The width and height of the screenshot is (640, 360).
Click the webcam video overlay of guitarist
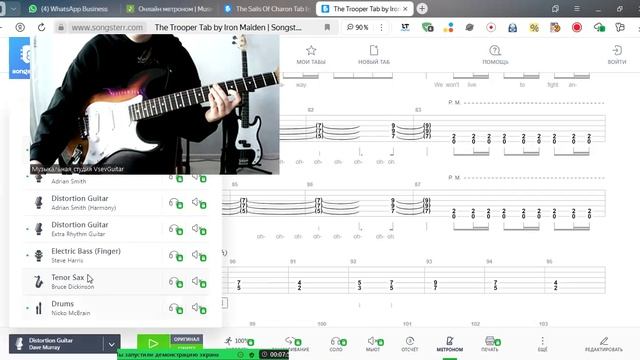[x=154, y=104]
